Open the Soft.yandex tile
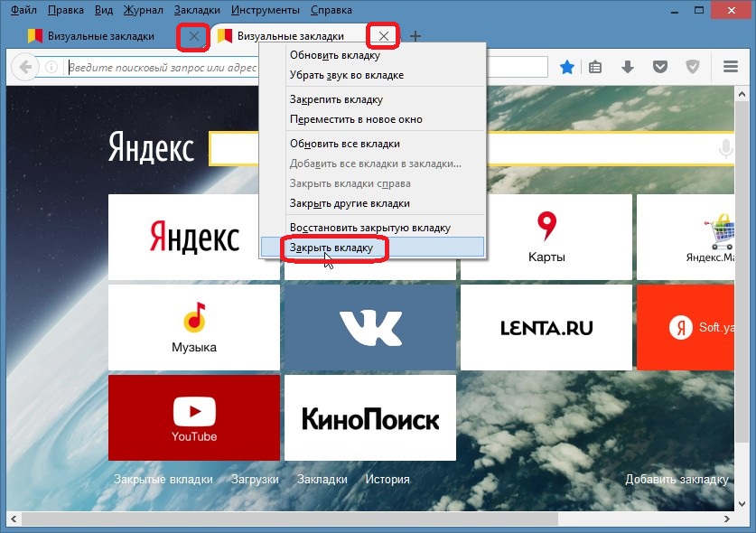This screenshot has width=756, height=533. (686, 327)
